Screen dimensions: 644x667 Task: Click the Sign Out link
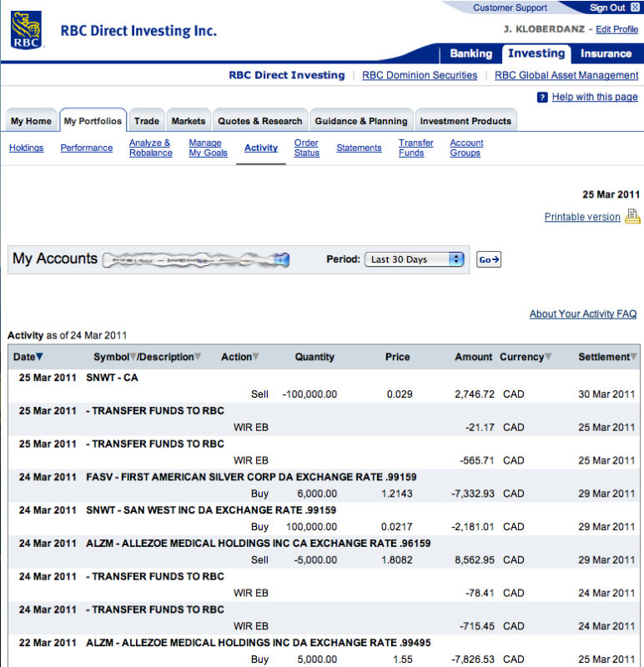pyautogui.click(x=607, y=8)
